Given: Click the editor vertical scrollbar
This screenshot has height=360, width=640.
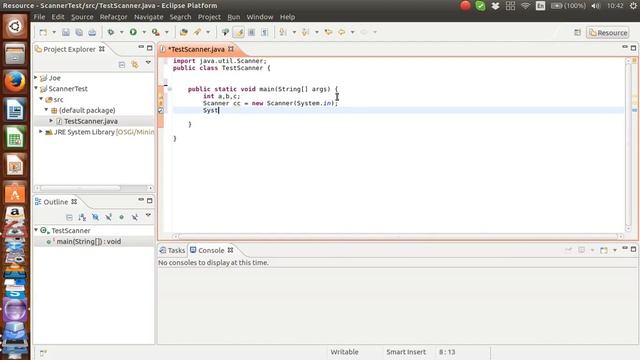Looking at the screenshot, I should click(x=628, y=143).
